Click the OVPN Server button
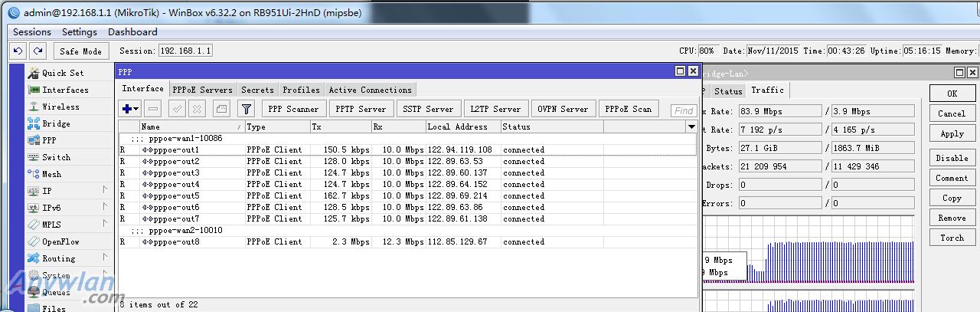 pos(563,109)
